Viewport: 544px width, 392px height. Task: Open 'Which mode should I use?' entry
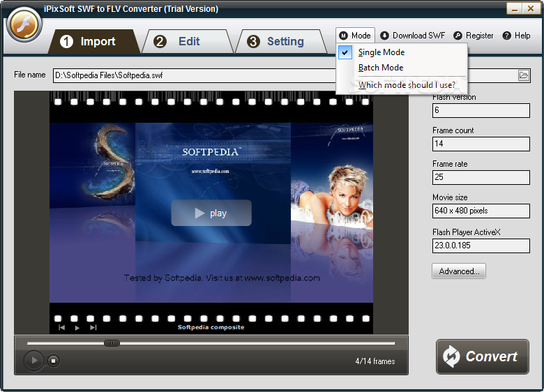pyautogui.click(x=402, y=85)
